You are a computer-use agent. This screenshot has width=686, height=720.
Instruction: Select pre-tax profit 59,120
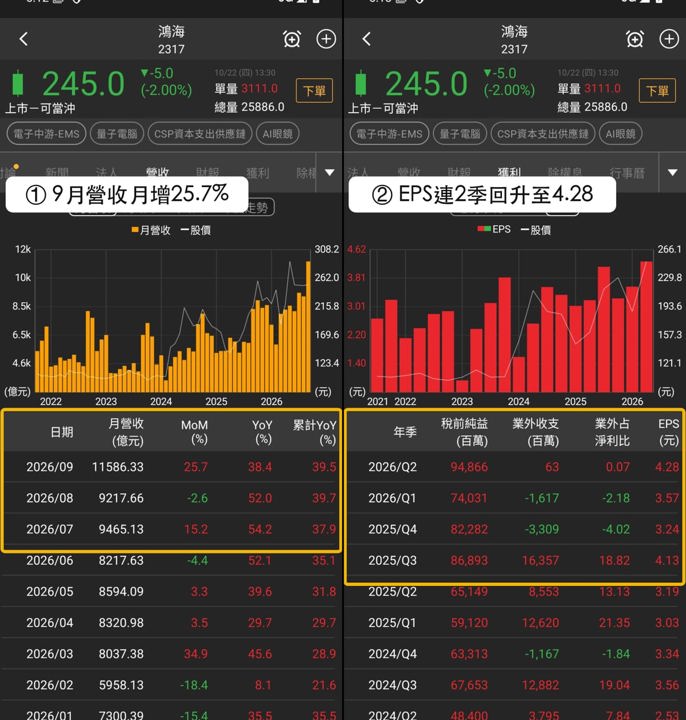[469, 623]
